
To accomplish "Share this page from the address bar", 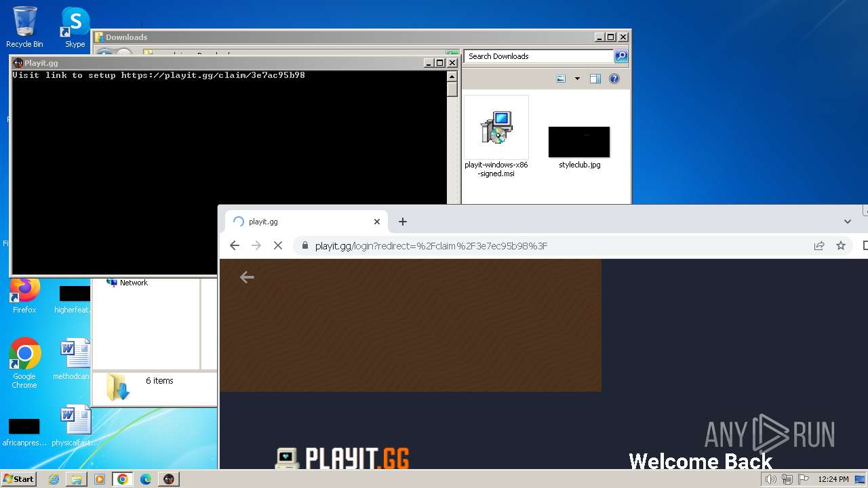I will (x=819, y=245).
